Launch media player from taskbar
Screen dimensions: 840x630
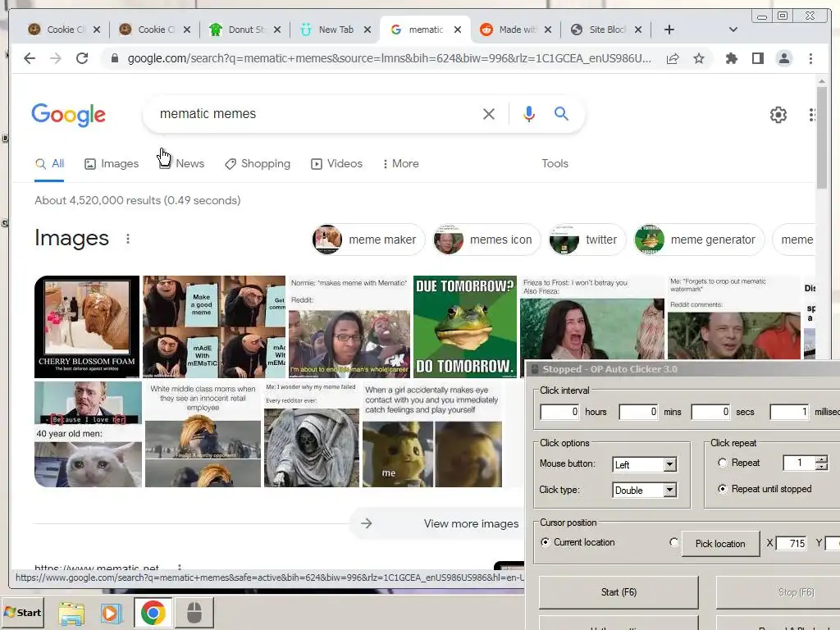click(112, 613)
